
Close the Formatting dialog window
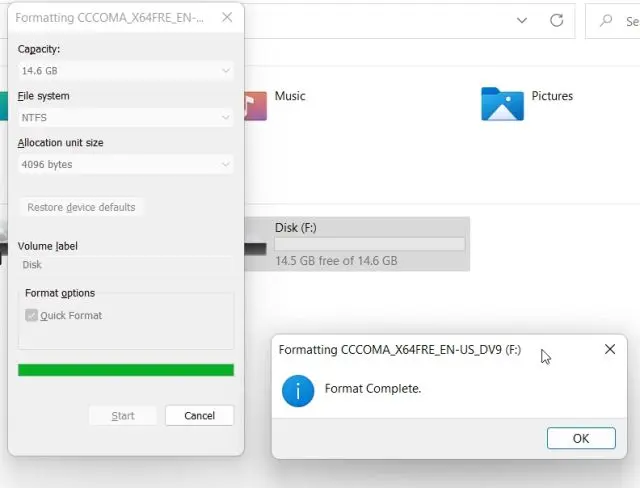pyautogui.click(x=228, y=17)
